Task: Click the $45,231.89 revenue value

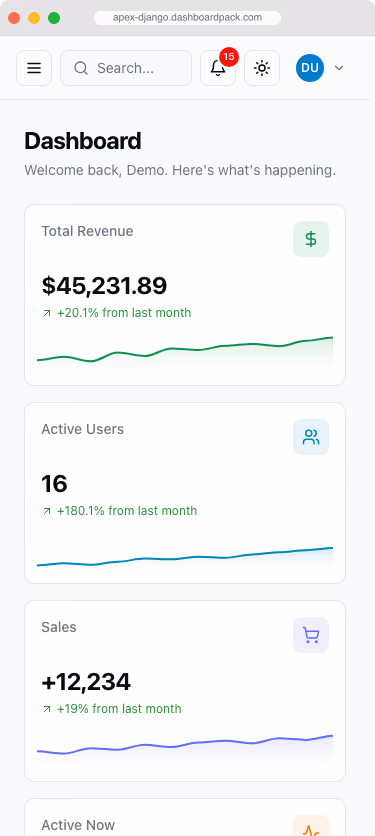Action: click(x=105, y=286)
